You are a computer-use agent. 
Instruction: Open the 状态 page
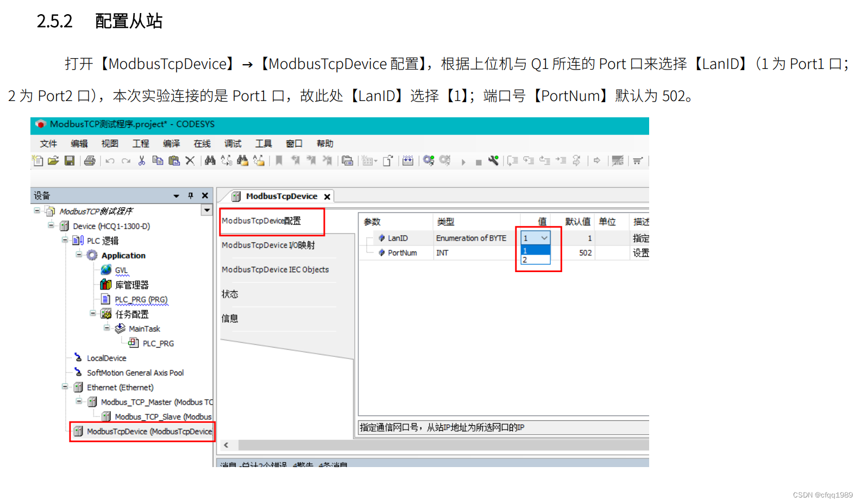(230, 294)
